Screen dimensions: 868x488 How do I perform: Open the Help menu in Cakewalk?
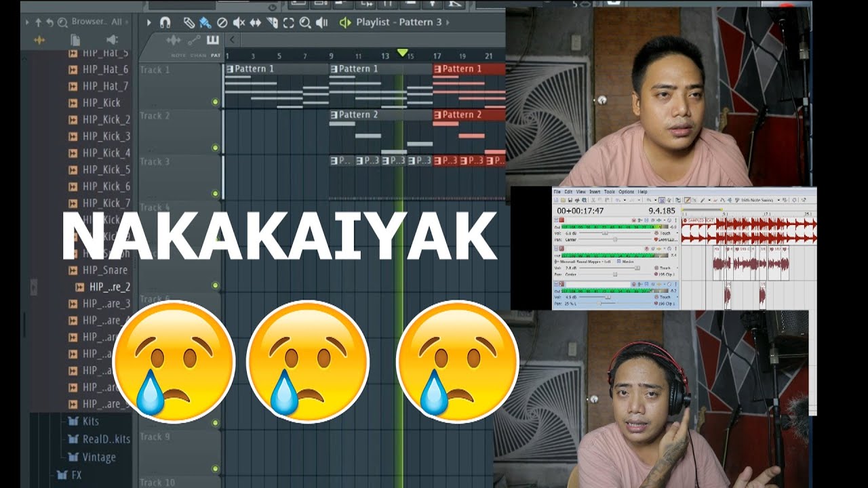coord(642,192)
